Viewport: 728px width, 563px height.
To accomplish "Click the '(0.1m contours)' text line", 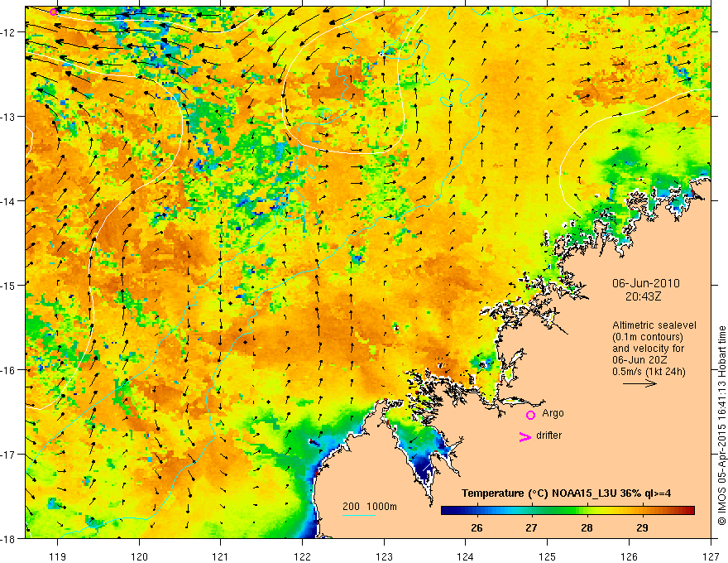I will click(x=648, y=337).
